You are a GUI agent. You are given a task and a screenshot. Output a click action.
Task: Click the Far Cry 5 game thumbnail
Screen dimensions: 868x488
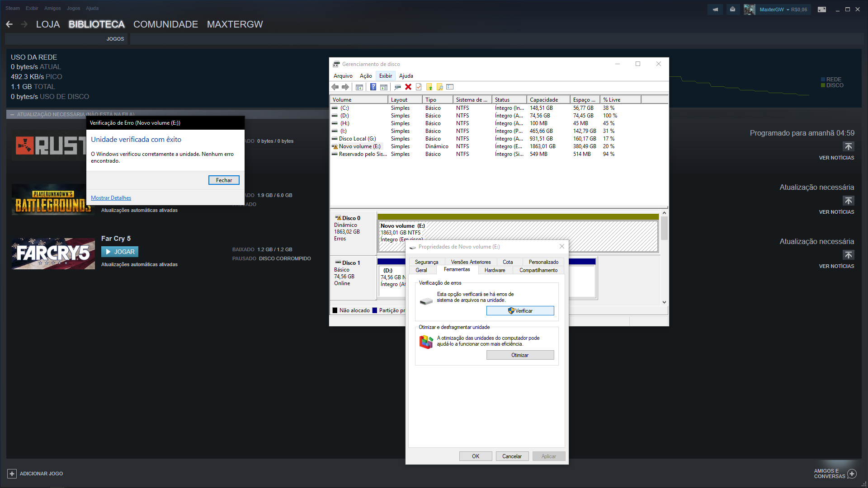click(53, 253)
